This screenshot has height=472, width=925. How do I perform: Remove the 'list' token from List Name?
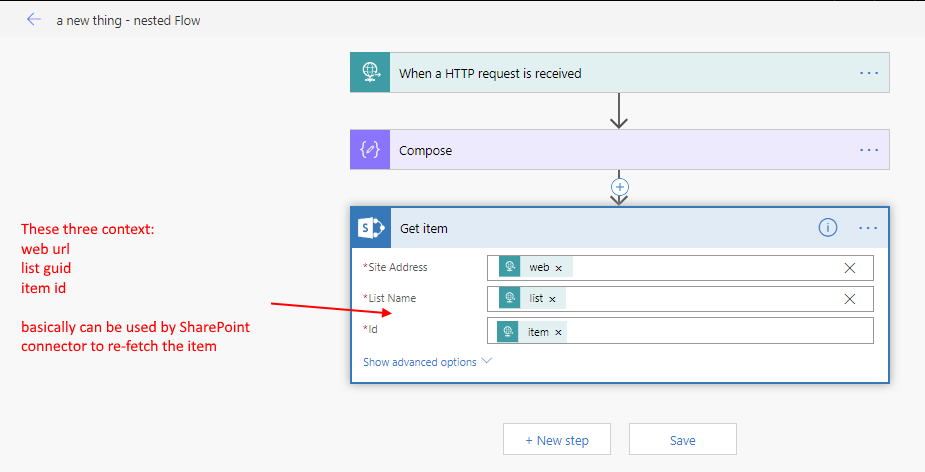coord(552,299)
